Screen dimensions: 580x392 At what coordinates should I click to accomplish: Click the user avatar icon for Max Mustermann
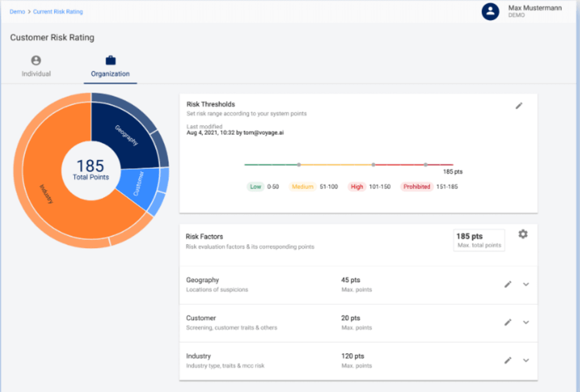pos(490,11)
